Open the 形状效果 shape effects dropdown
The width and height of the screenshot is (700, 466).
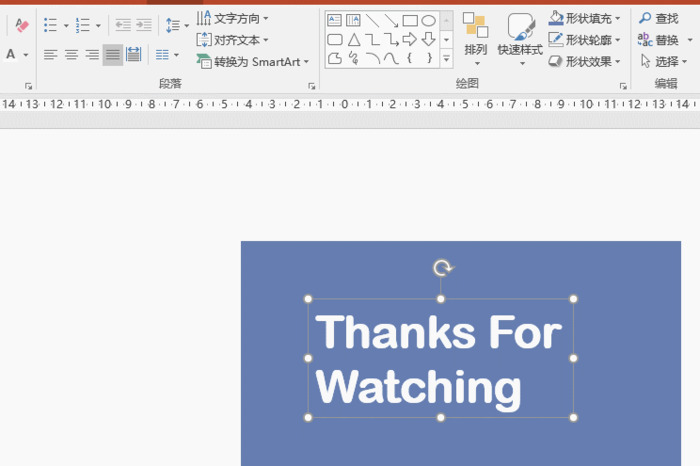click(585, 61)
